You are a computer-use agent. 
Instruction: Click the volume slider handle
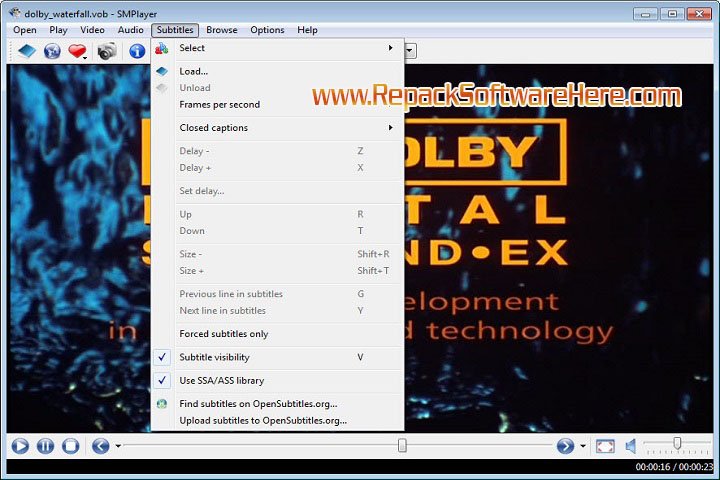click(677, 443)
